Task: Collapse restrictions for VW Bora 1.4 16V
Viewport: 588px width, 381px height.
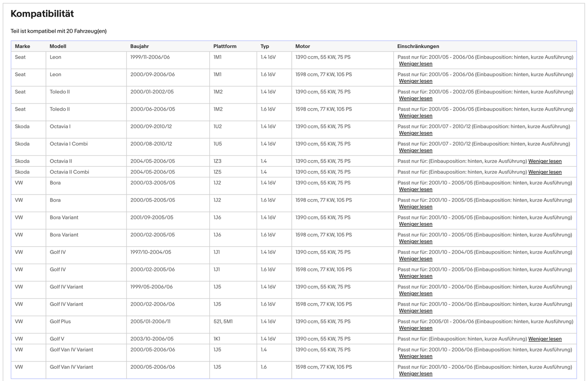Action: click(415, 190)
